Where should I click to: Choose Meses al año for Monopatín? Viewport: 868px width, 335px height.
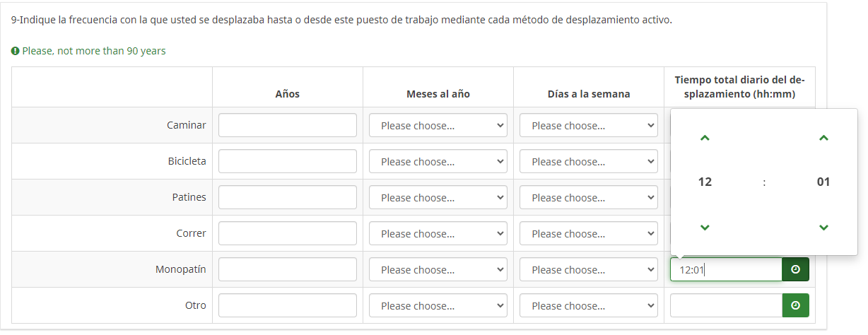tap(438, 270)
